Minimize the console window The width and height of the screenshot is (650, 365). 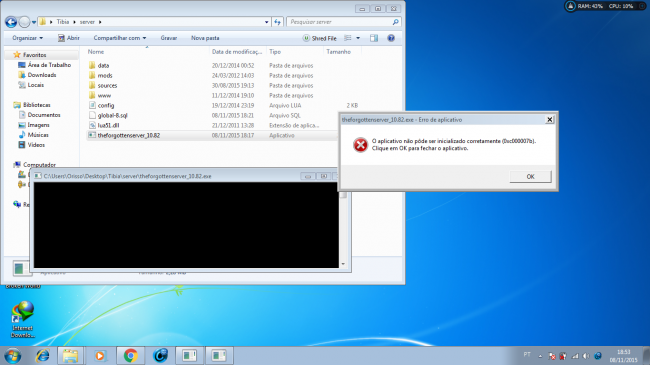coord(308,176)
